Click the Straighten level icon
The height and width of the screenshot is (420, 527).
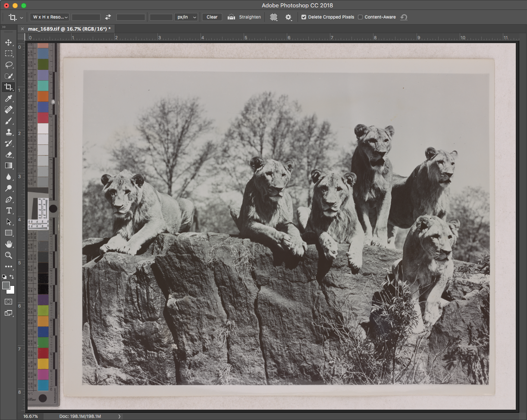tap(232, 17)
